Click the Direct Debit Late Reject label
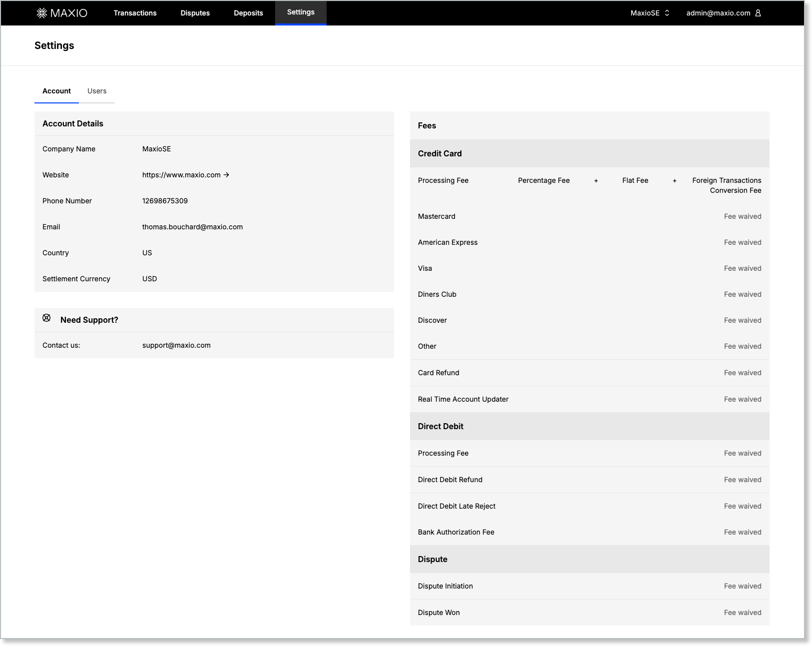The height and width of the screenshot is (646, 812). 457,506
